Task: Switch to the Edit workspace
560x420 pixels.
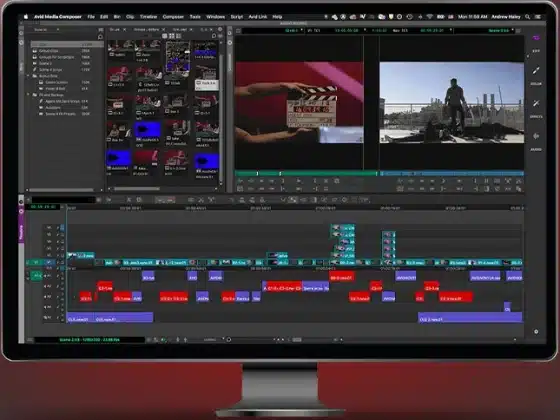Action: pyautogui.click(x=536, y=51)
